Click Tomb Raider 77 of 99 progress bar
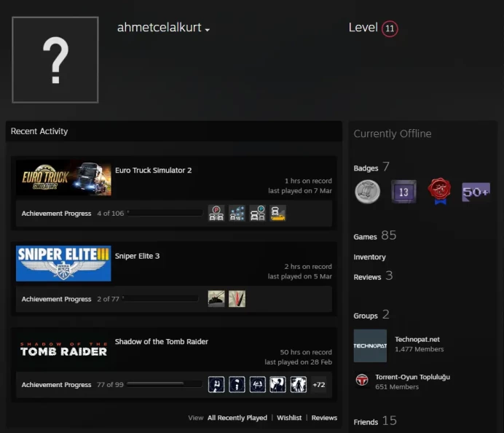The image size is (504, 433). click(x=165, y=384)
